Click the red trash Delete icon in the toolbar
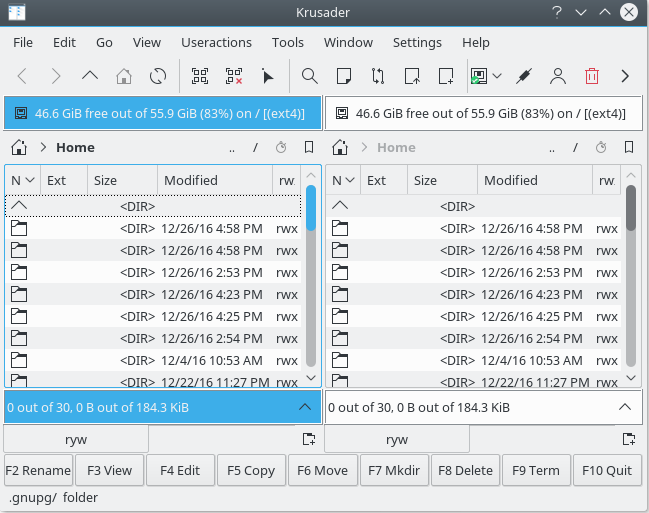The width and height of the screenshot is (649, 513). [592, 76]
